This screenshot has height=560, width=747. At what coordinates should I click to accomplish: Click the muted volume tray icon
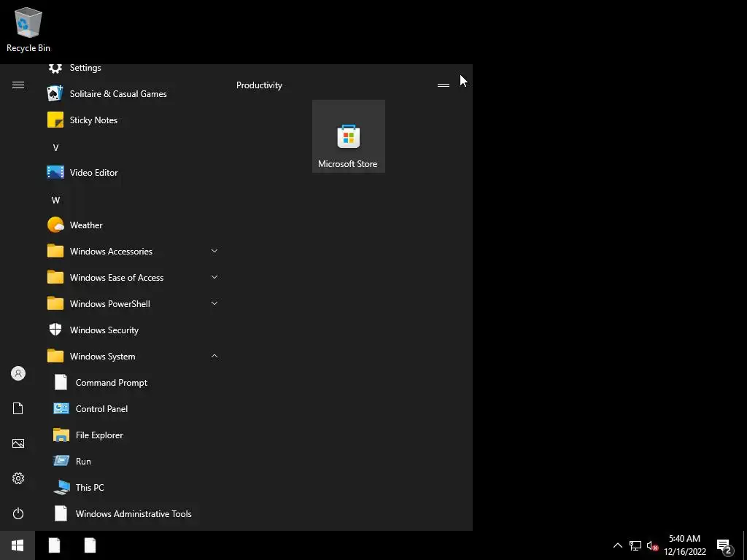click(x=652, y=545)
